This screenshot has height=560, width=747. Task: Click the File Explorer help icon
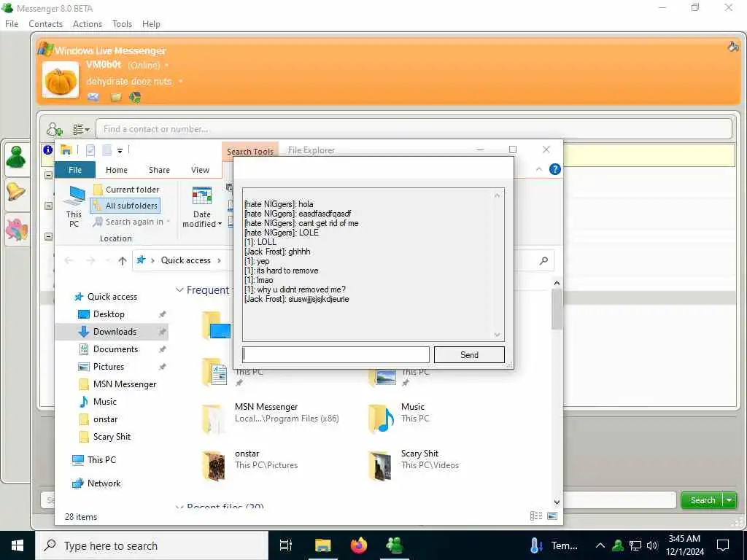pyautogui.click(x=555, y=169)
